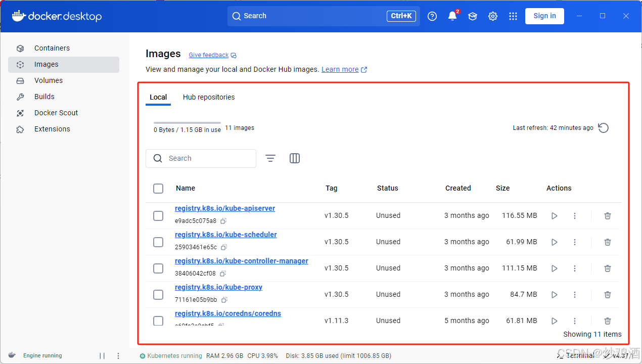Viewport: 642px width, 364px height.
Task: Open more actions for coredns
Action: pos(575,321)
